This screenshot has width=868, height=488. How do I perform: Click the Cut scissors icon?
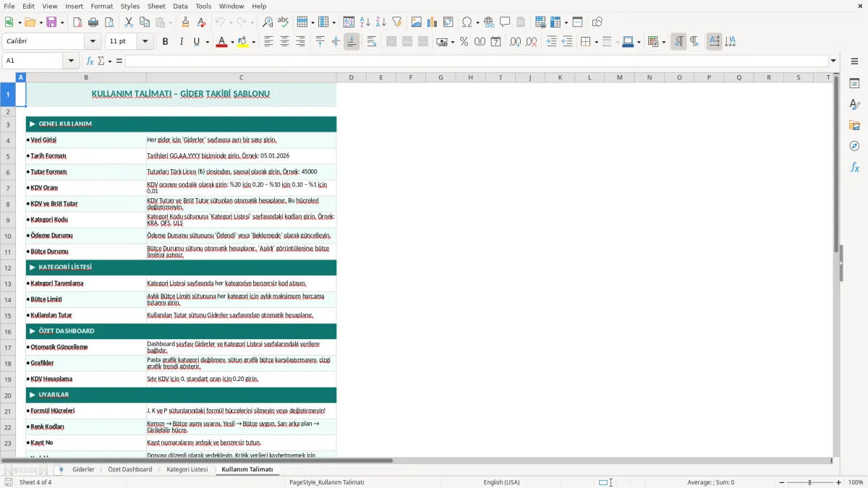click(x=129, y=22)
